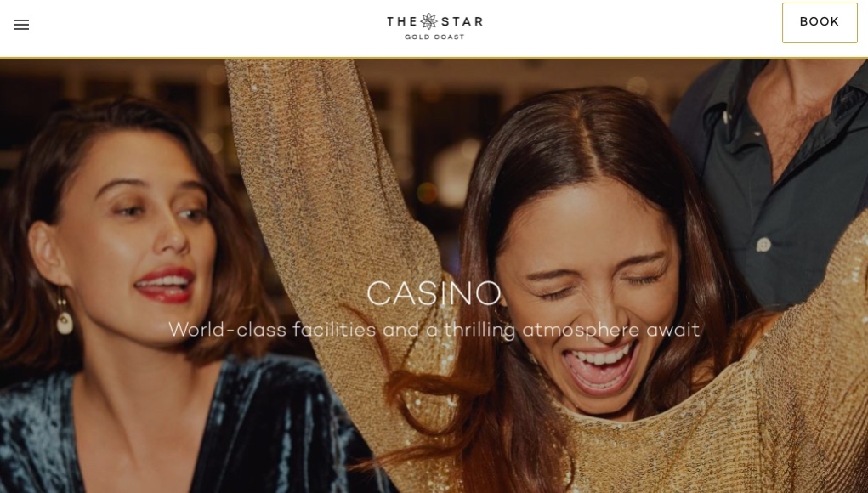Click the star emblem in the logo
This screenshot has height=493, width=868.
pyautogui.click(x=428, y=21)
